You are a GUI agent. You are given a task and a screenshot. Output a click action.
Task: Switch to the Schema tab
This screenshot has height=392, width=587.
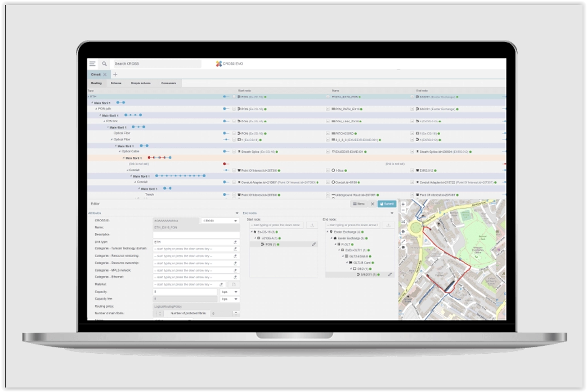coord(116,83)
